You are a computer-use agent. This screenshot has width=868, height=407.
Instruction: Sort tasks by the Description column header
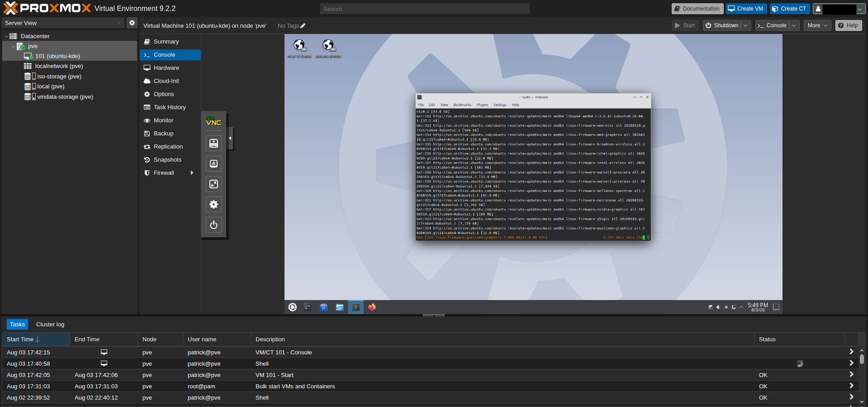(x=502, y=339)
